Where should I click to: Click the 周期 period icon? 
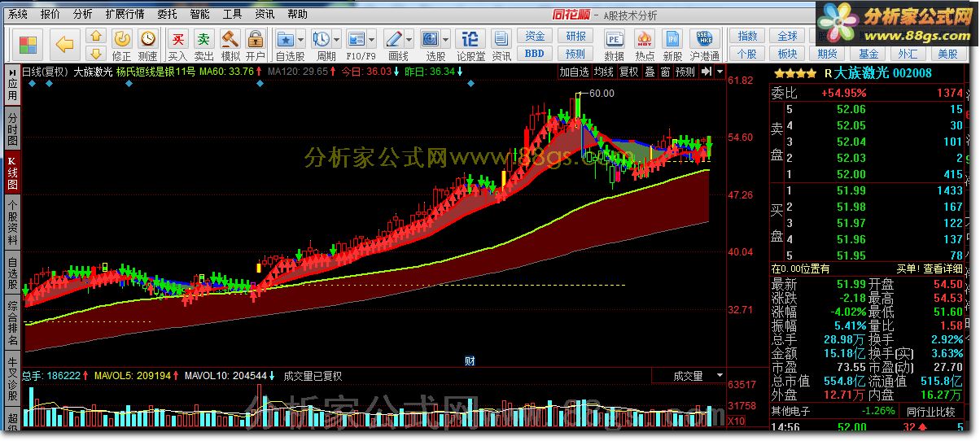point(322,38)
